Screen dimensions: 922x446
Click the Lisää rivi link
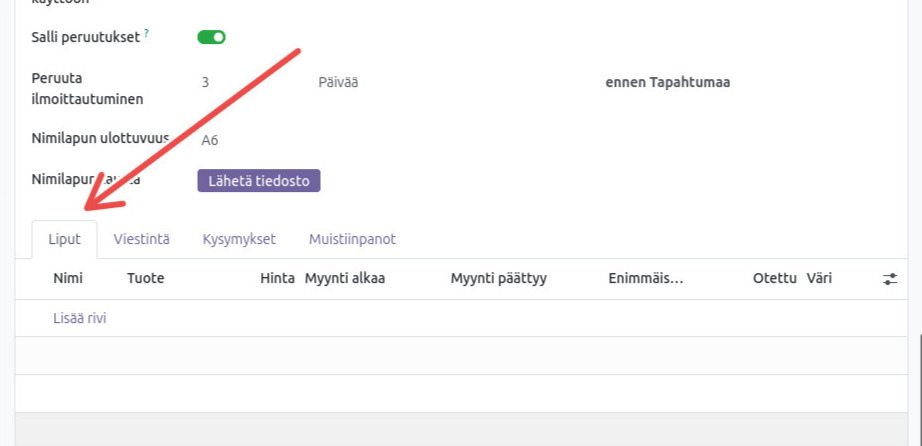coord(79,319)
